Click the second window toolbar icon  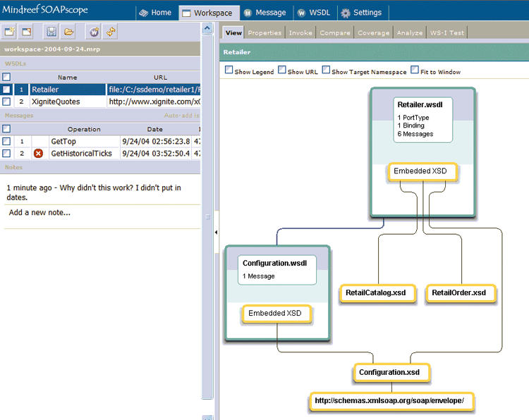26,32
